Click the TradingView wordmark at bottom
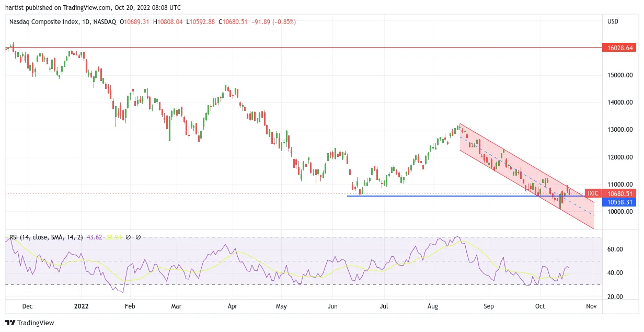 [36, 323]
